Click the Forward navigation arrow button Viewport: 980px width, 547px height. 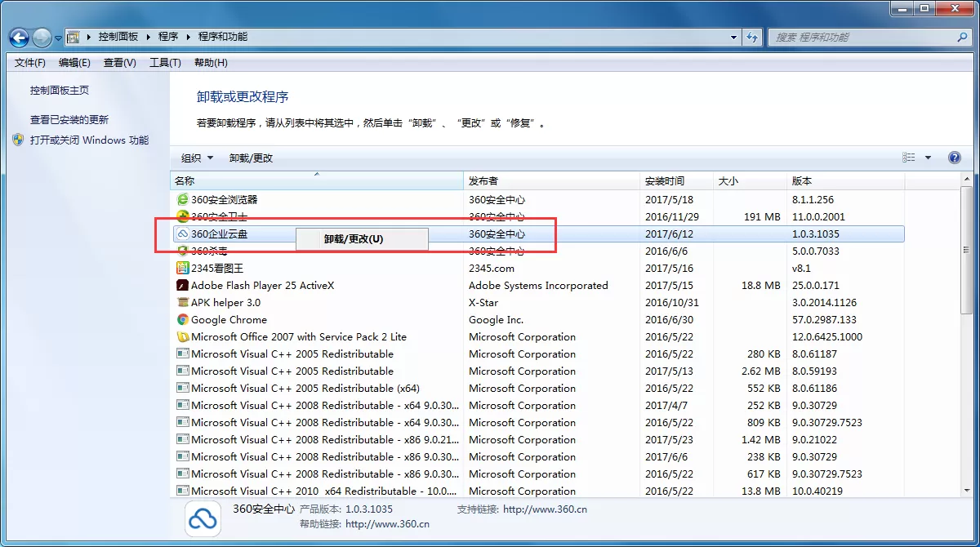click(42, 38)
